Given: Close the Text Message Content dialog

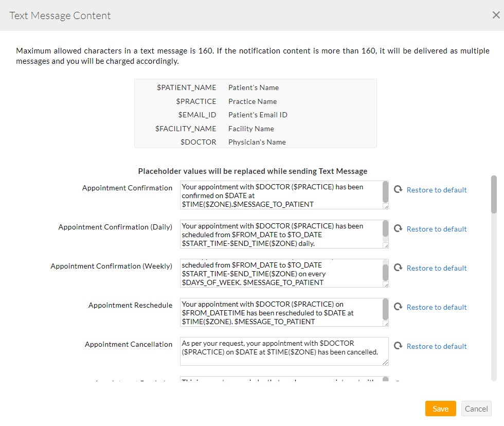Looking at the screenshot, I should [496, 15].
